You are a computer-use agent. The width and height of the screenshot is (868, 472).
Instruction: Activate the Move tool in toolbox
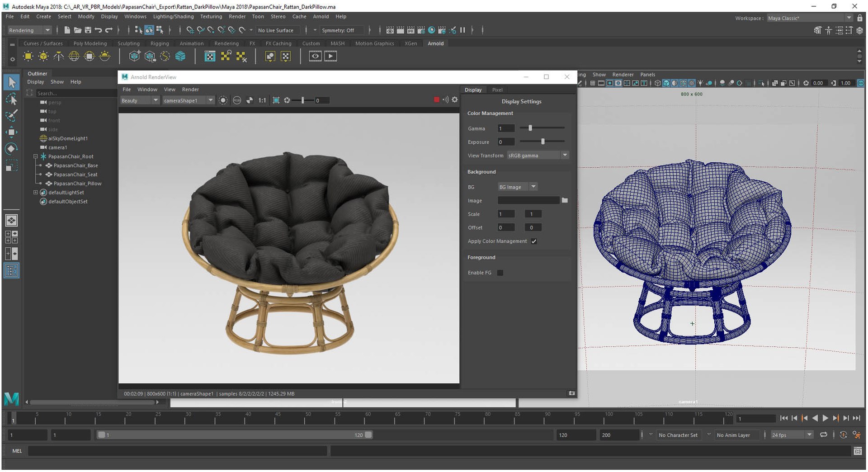tap(12, 132)
